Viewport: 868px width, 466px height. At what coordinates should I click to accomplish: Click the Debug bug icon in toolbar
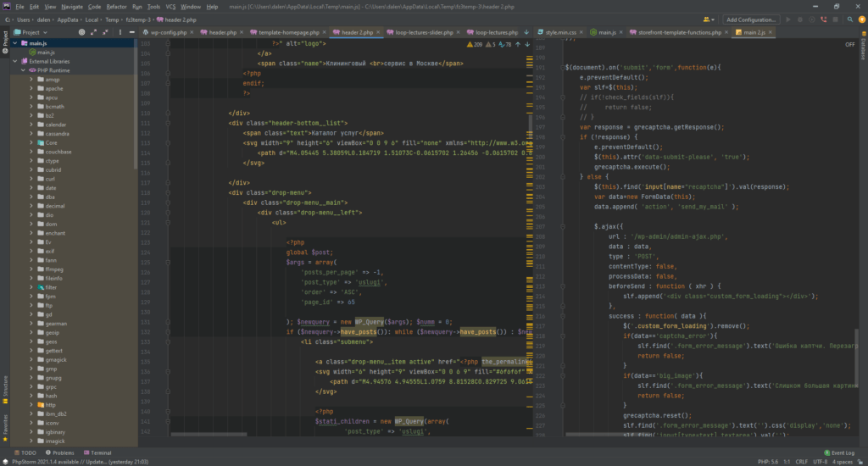(801, 19)
